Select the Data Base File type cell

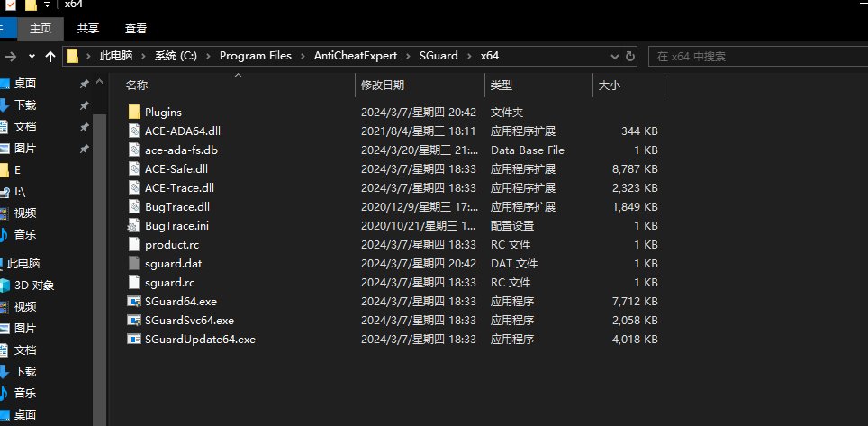(527, 150)
